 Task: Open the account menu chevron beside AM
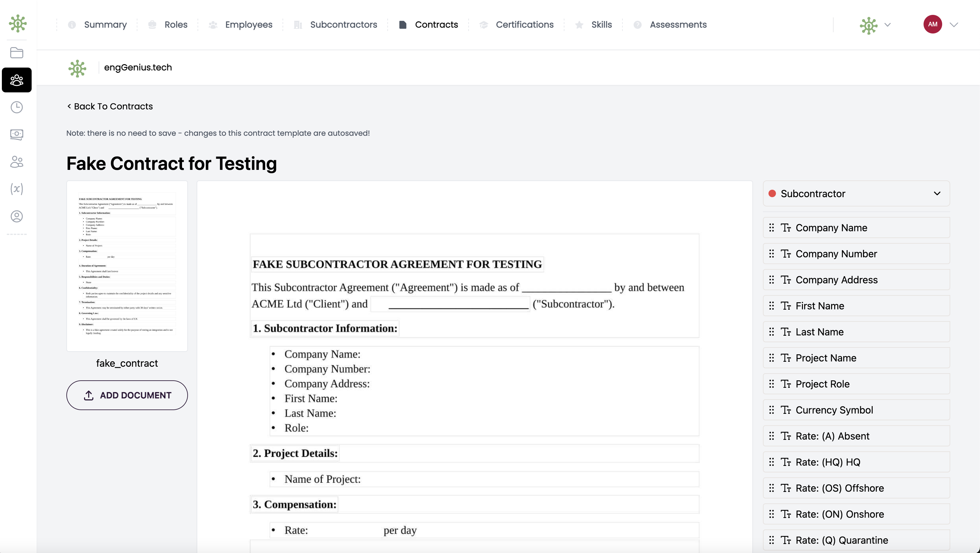[x=954, y=25]
